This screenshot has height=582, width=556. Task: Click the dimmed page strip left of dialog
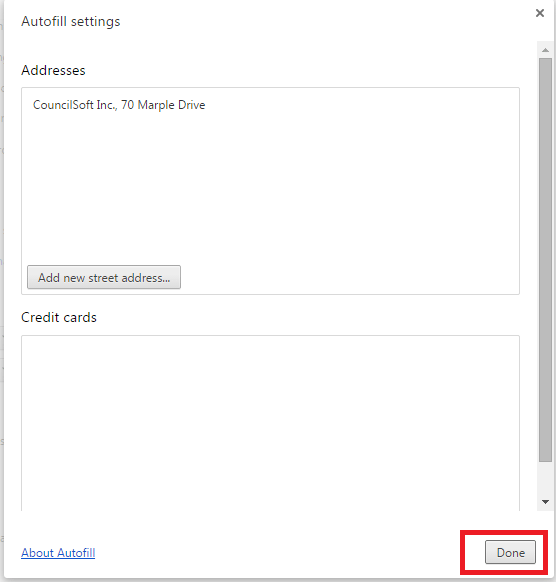tap(2, 290)
